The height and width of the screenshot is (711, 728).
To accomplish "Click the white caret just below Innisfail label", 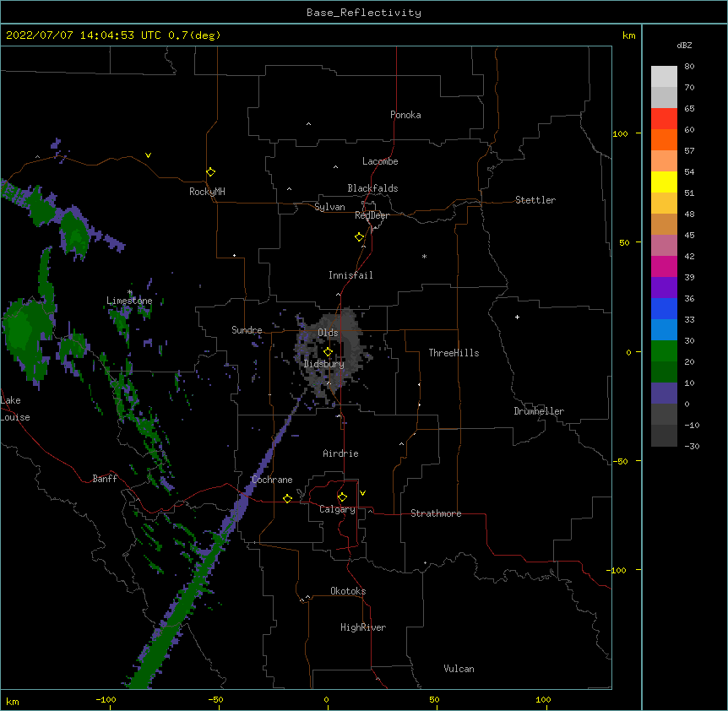I will (338, 294).
